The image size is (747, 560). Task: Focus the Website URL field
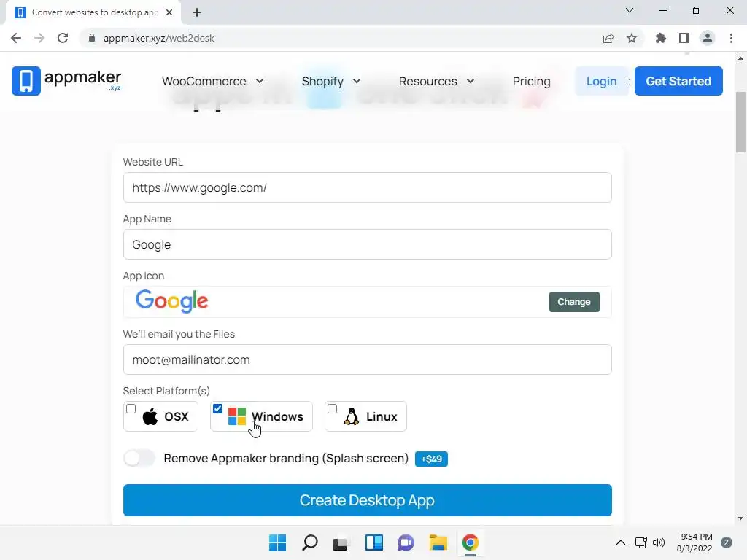point(368,187)
